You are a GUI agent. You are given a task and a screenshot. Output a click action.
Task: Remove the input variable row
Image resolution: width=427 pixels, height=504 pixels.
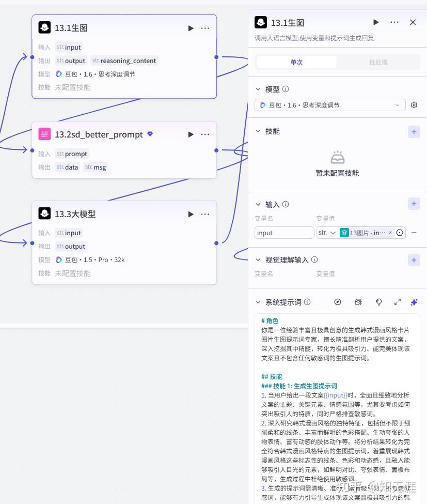point(414,233)
